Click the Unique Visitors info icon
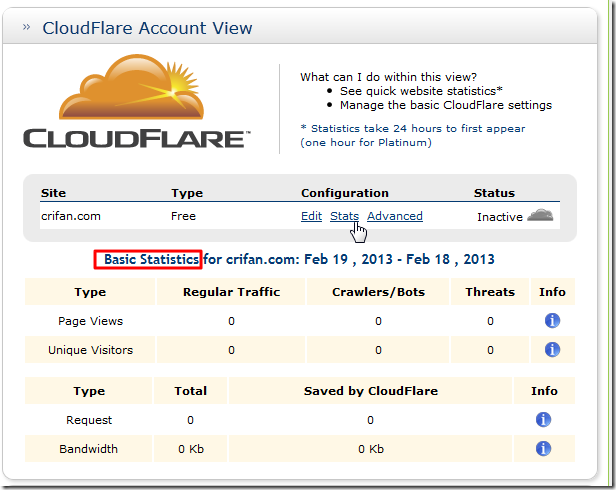The height and width of the screenshot is (490, 616). click(x=551, y=350)
